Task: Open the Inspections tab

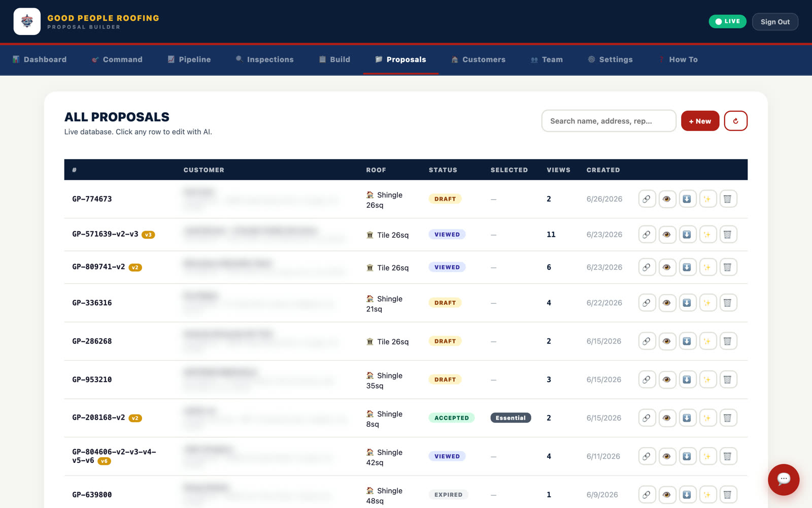Action: point(264,59)
